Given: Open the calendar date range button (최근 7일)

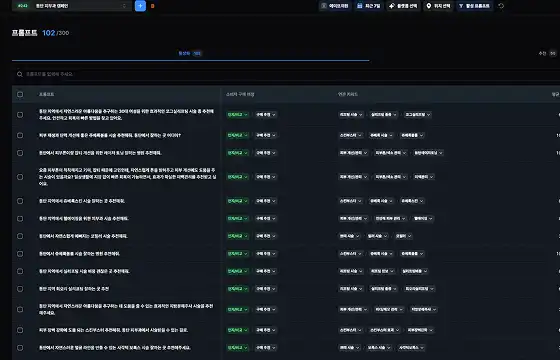Looking at the screenshot, I should [369, 6].
